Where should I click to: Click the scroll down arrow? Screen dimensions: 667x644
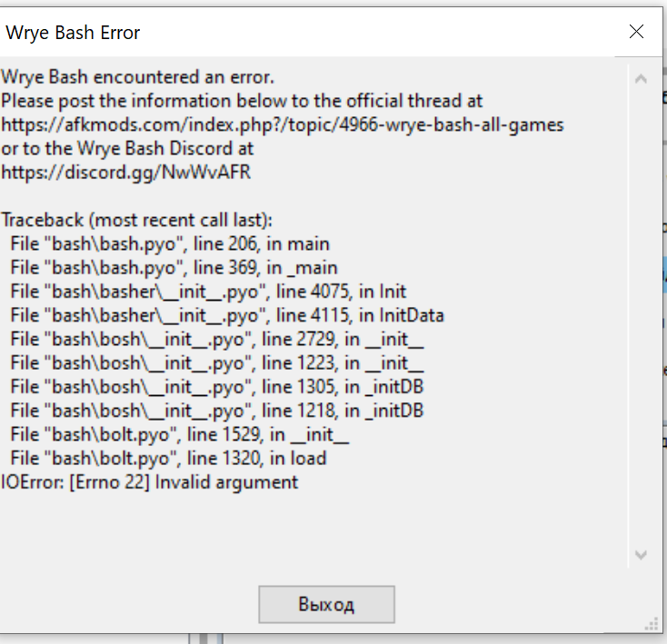pyautogui.click(x=641, y=554)
